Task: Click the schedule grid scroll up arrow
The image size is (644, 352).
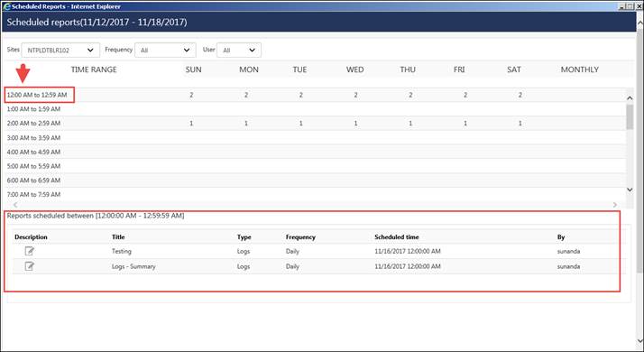Action: tap(630, 97)
